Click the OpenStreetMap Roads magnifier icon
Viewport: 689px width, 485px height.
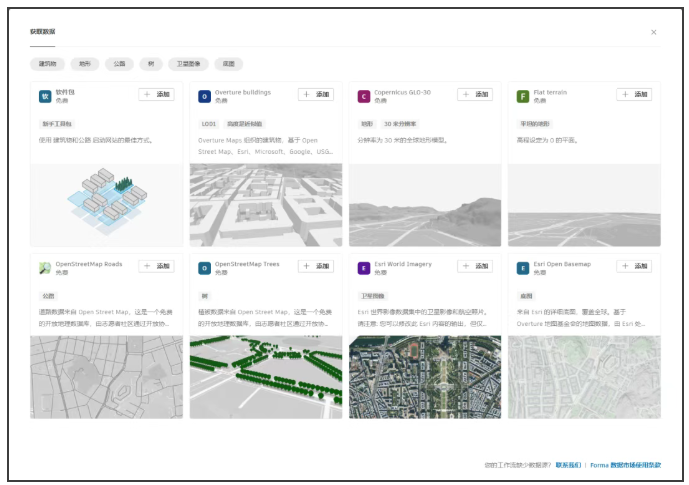pyautogui.click(x=45, y=268)
